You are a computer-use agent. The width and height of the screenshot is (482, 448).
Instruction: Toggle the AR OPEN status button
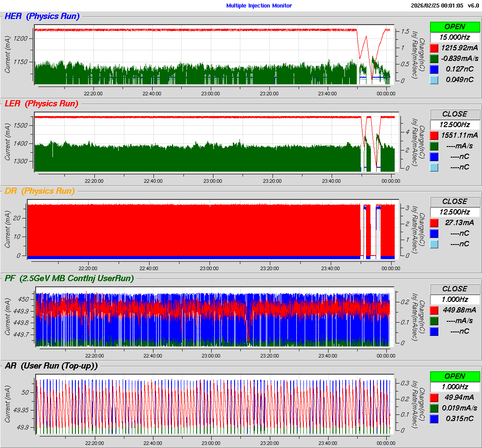pos(455,376)
